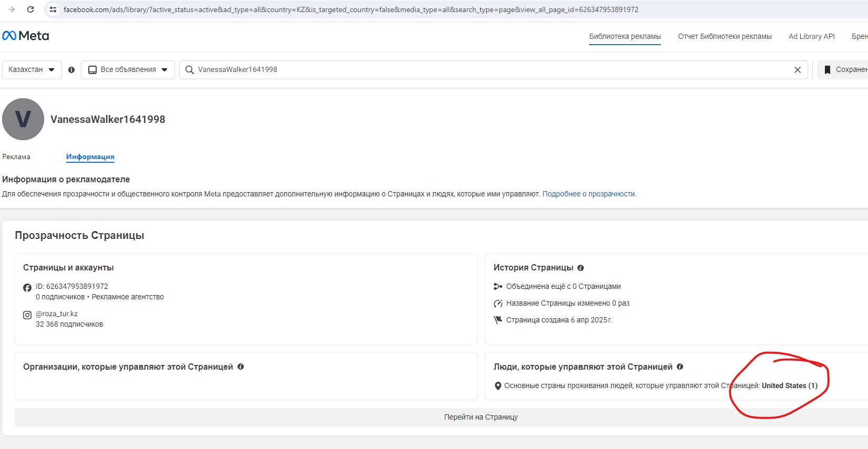
Task: Click info icon beside Организации heading
Action: point(241,367)
